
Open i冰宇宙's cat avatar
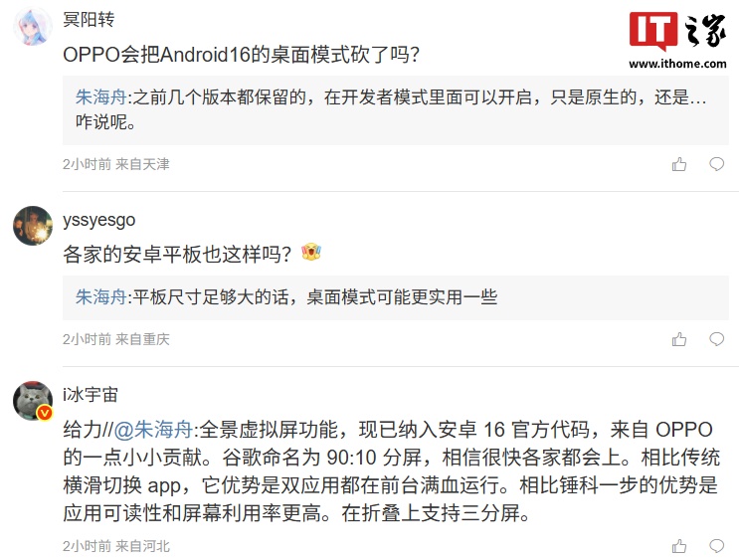click(x=33, y=401)
